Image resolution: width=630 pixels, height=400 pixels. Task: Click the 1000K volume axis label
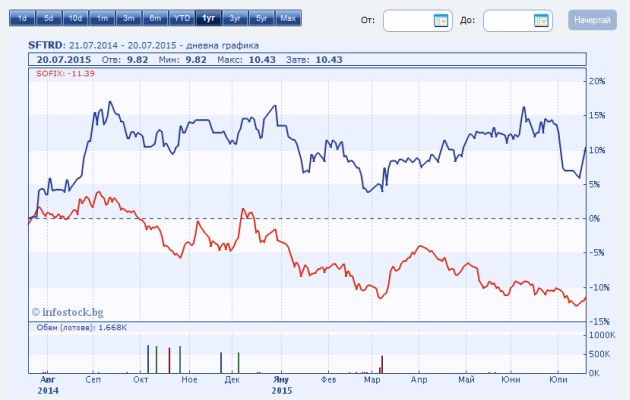coord(601,335)
